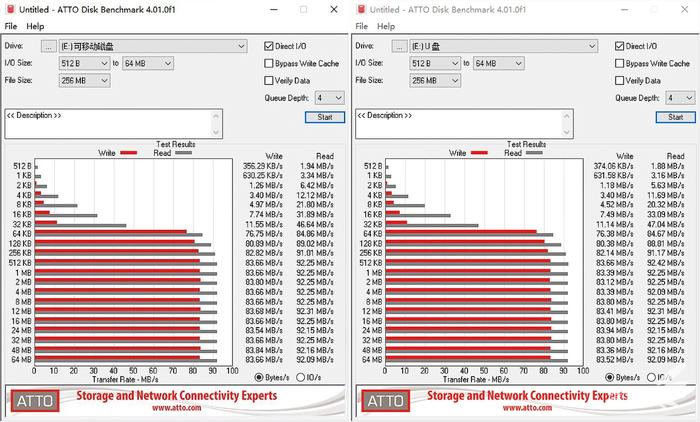The height and width of the screenshot is (422, 700).
Task: Open www.atto.com link in left window banner
Action: point(177,408)
